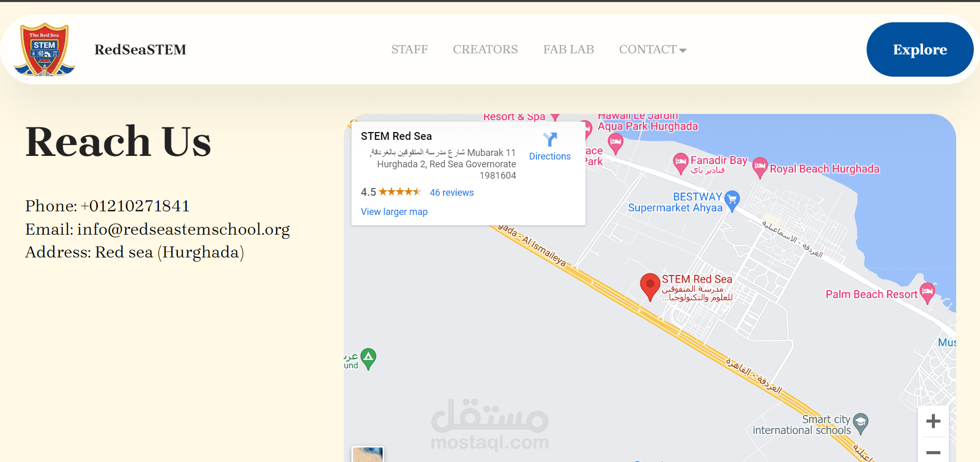Screen dimensions: 980x462
Task: Click the Palm Beach Resort label
Action: [871, 294]
